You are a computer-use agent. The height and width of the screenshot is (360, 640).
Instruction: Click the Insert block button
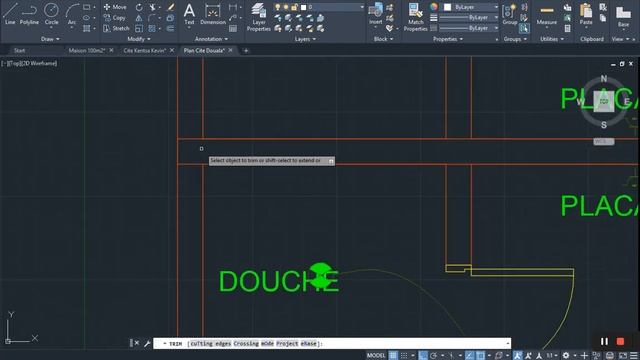coord(376,14)
